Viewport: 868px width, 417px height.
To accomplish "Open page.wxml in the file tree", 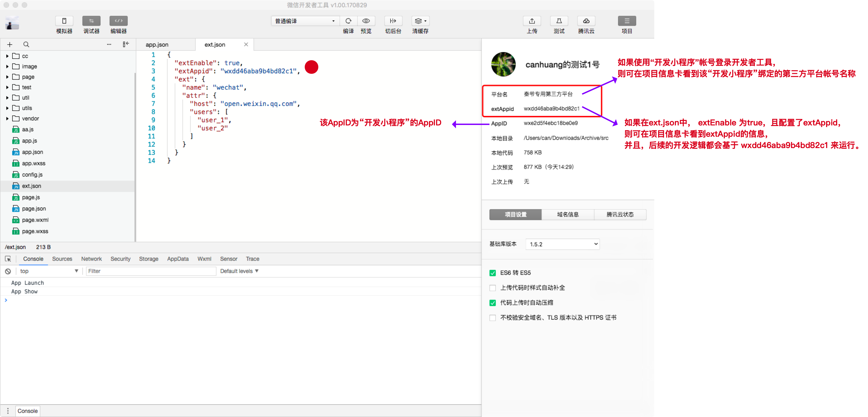I will click(x=35, y=220).
